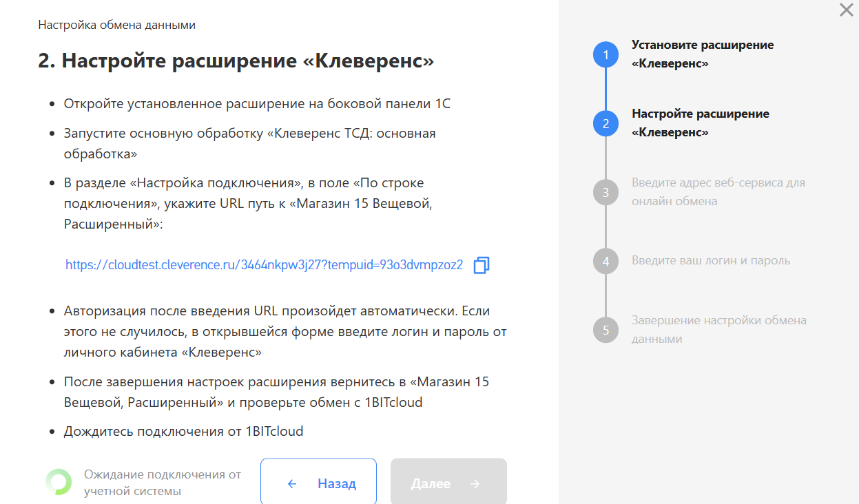Click bullet «Откройте установленное расширение на боковой панели 1С»

click(x=257, y=104)
